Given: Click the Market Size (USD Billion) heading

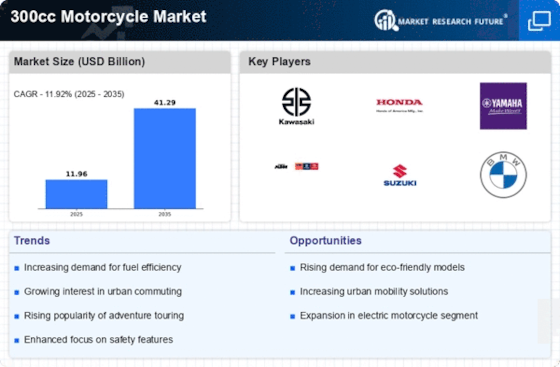Looking at the screenshot, I should (x=79, y=61).
